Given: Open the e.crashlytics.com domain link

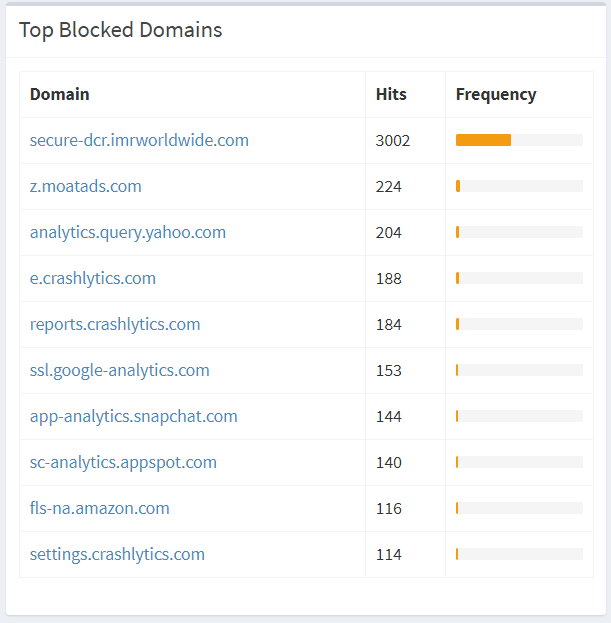Looking at the screenshot, I should click(93, 279).
